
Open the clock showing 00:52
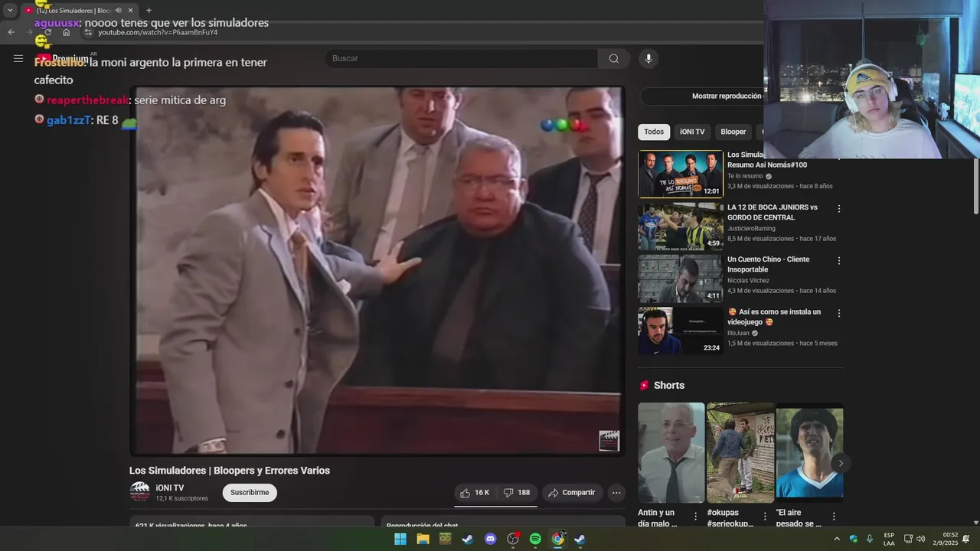click(x=946, y=539)
